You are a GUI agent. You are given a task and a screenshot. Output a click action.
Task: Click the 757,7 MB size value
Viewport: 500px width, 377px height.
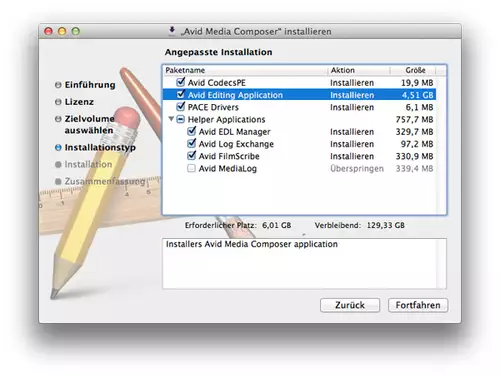click(415, 119)
